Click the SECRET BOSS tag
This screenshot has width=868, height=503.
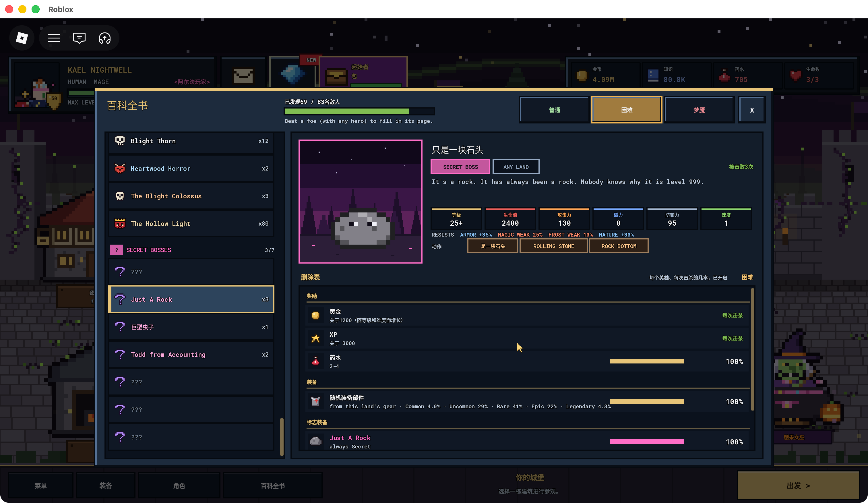click(x=460, y=167)
